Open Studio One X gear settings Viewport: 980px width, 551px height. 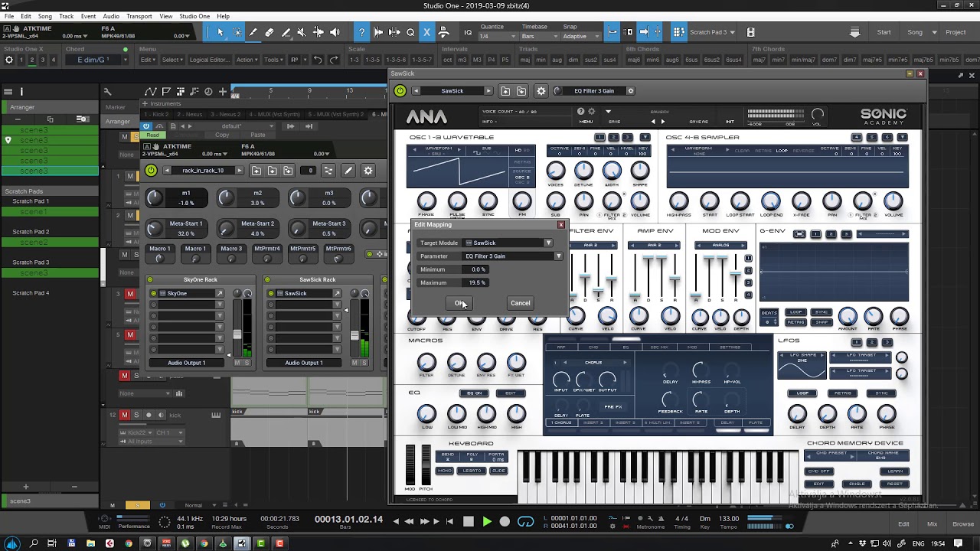pos(9,60)
